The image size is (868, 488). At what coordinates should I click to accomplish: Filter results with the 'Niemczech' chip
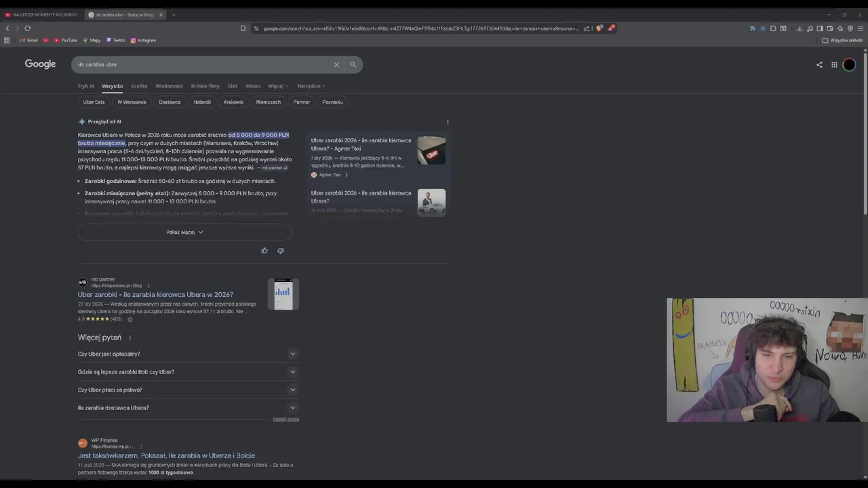pyautogui.click(x=268, y=102)
